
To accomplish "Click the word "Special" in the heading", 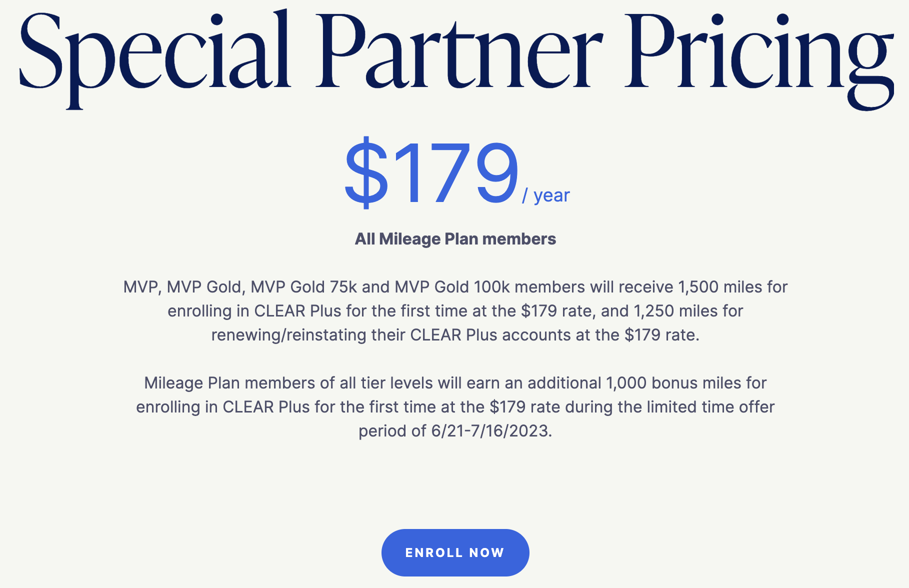I will click(x=155, y=55).
